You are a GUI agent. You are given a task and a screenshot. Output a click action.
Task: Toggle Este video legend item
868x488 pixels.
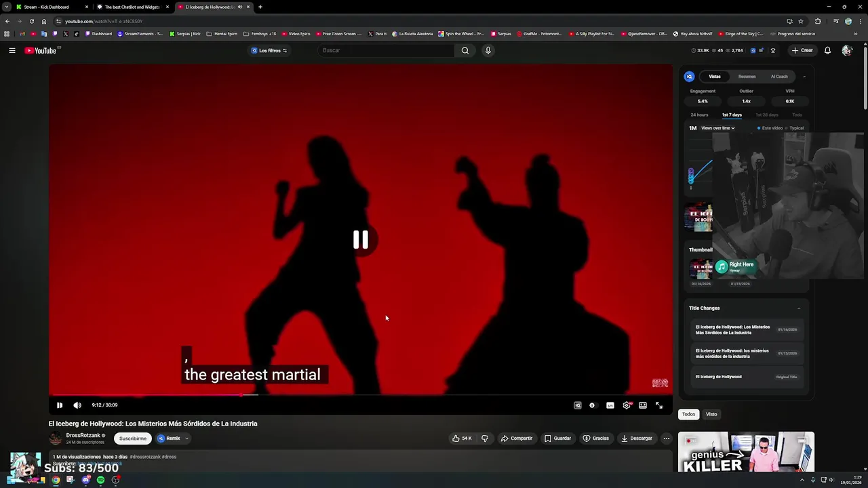click(770, 128)
